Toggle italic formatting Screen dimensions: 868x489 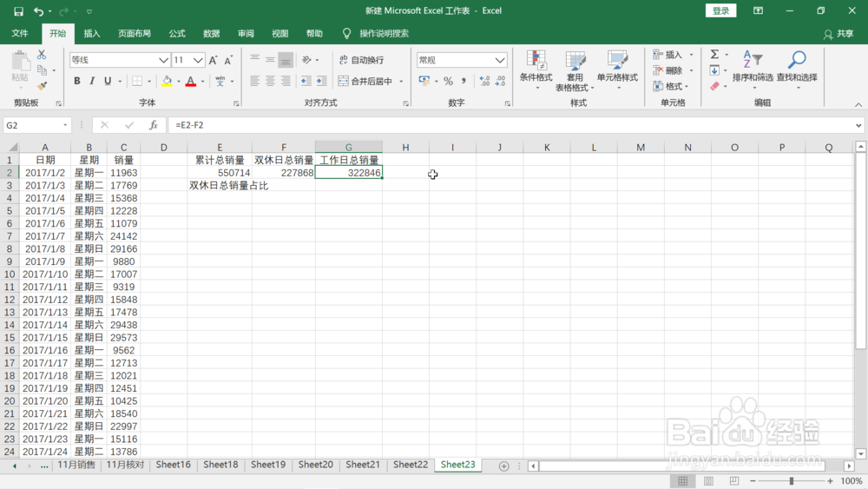[92, 81]
